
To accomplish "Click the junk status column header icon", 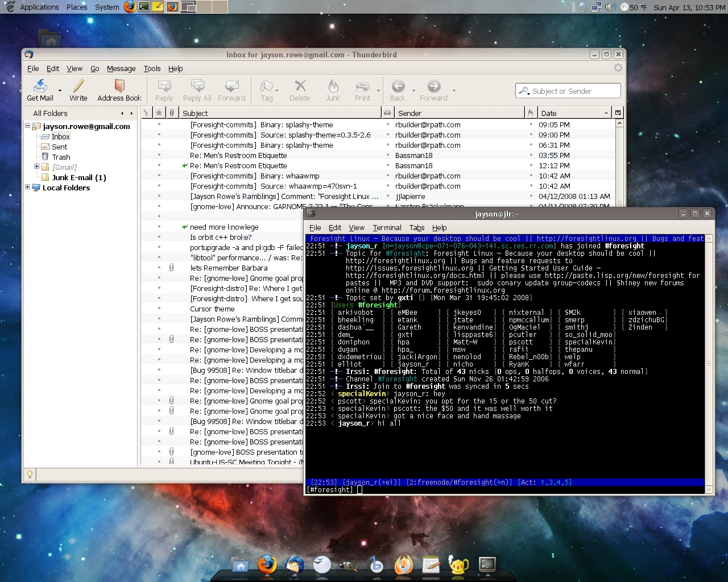I will click(531, 113).
